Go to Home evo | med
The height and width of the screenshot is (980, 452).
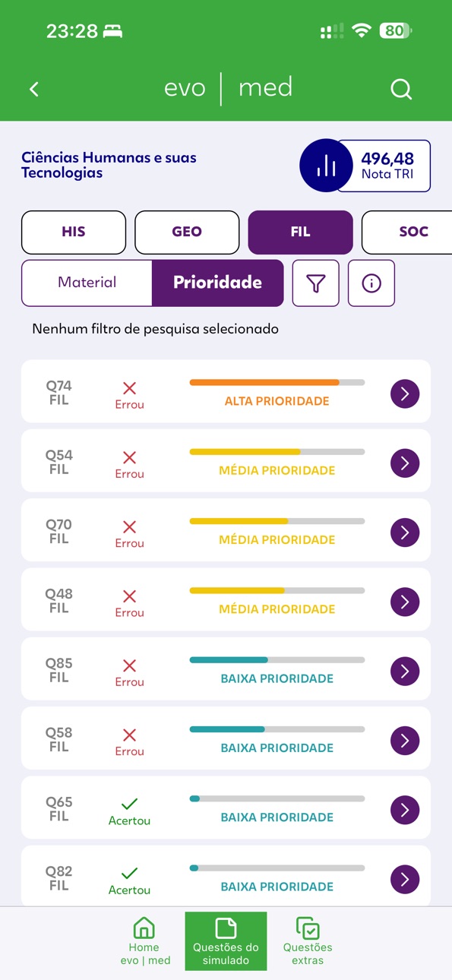point(144,941)
